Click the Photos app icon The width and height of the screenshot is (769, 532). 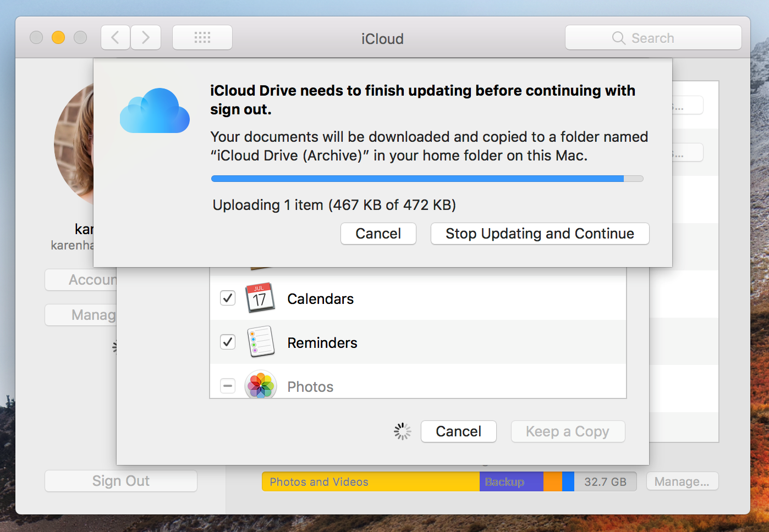point(260,385)
